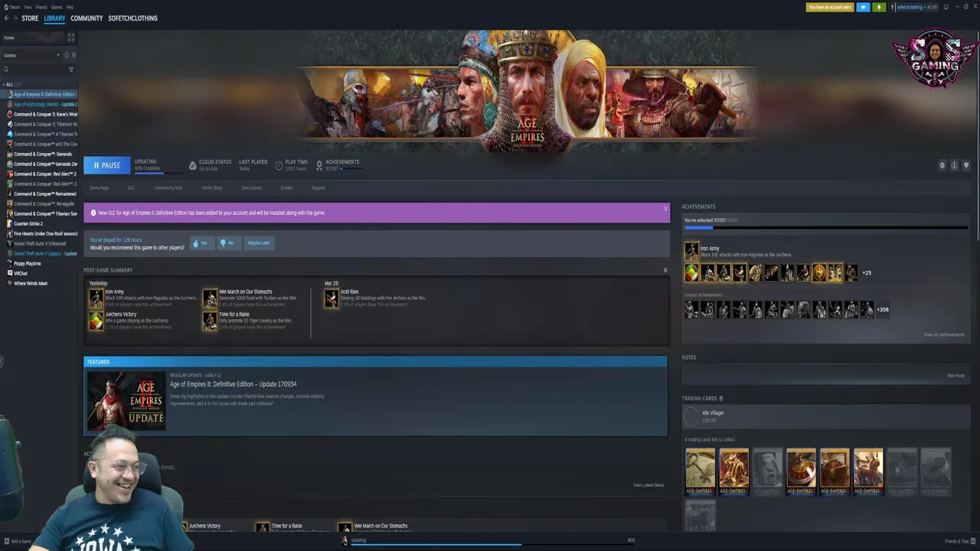Switch library to grid view icon
This screenshot has width=980, height=551.
click(x=71, y=37)
